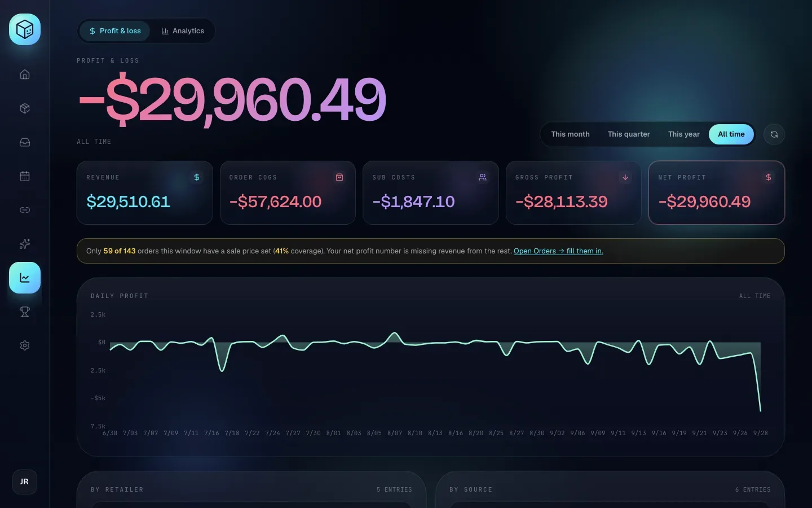Viewport: 812px width, 508px height.
Task: Open the inbox tray sidebar icon
Action: coord(25,142)
